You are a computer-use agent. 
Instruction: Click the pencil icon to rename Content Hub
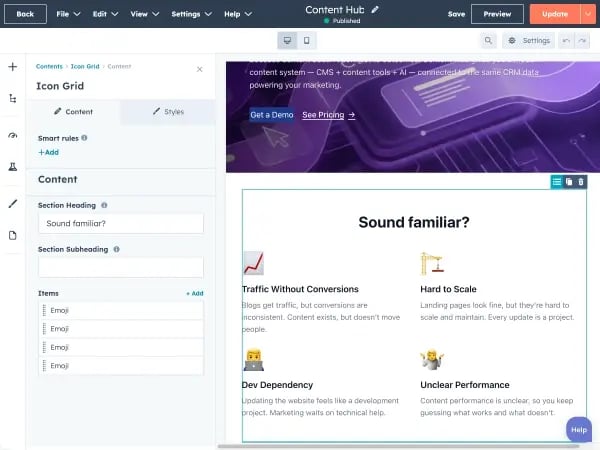(x=375, y=10)
